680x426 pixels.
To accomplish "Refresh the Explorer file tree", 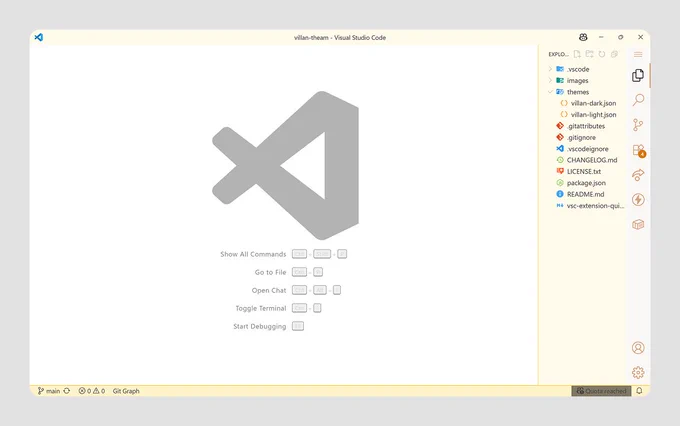I will pyautogui.click(x=602, y=54).
